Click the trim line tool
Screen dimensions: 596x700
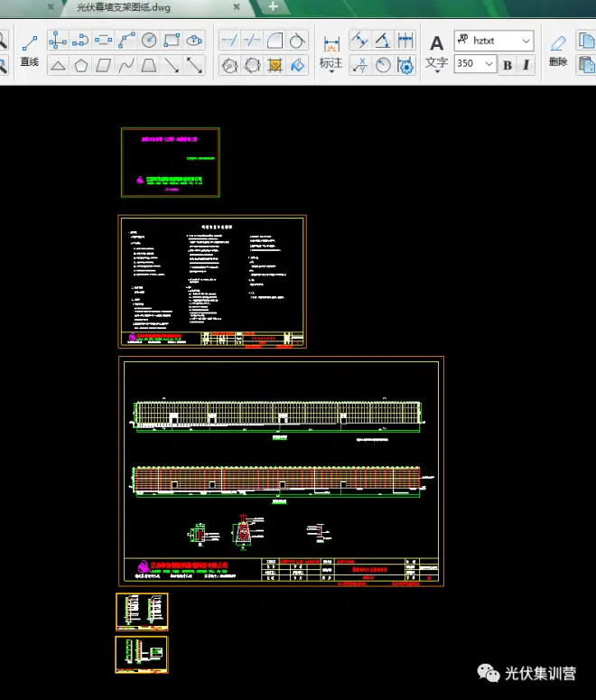click(x=229, y=41)
